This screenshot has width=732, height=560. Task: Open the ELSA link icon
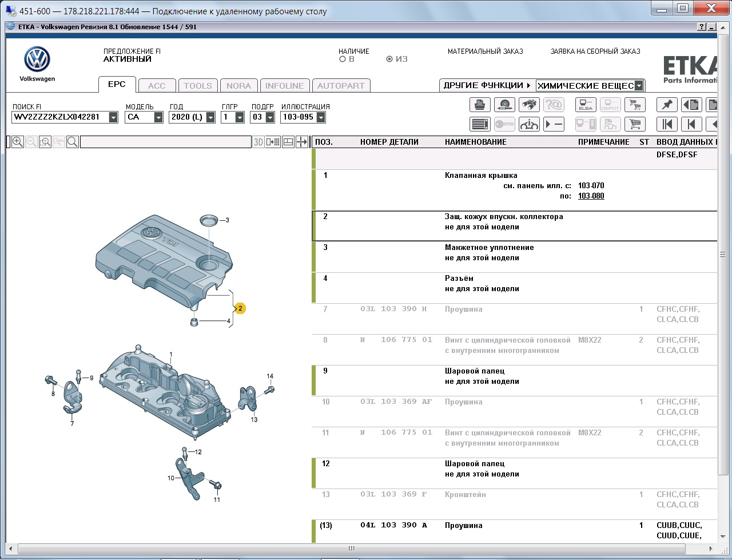coord(586,105)
